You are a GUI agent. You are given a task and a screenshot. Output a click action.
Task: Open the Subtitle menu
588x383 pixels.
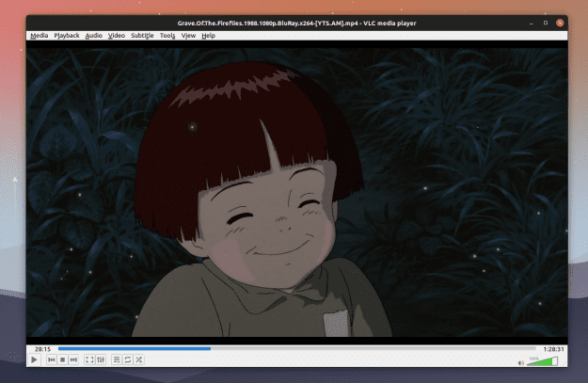tap(142, 35)
